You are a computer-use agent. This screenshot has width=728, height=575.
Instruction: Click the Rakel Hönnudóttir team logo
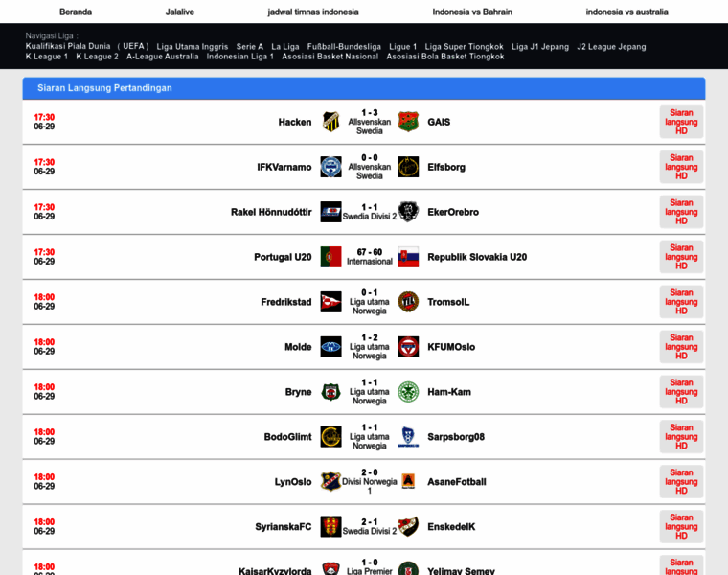point(330,212)
